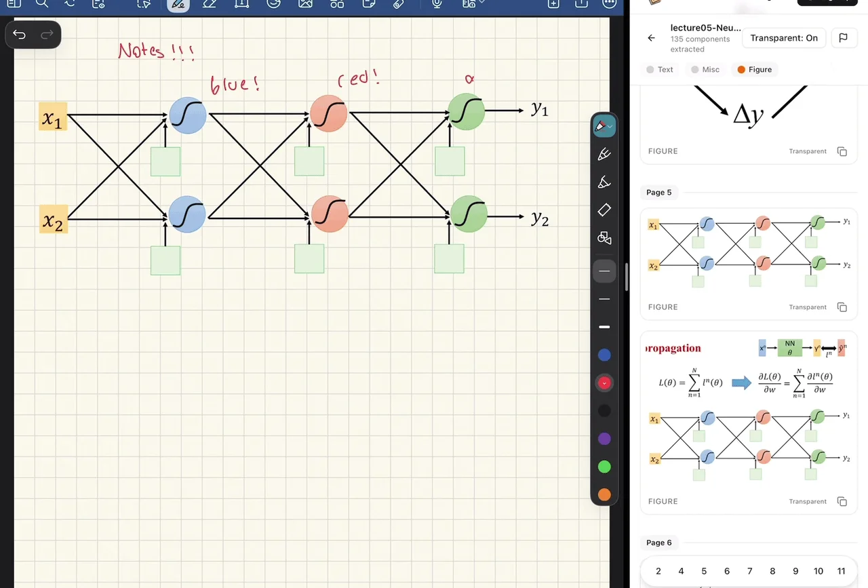This screenshot has height=588, width=868.
Task: Select the backpropagation figure thumbnail
Action: point(749,410)
